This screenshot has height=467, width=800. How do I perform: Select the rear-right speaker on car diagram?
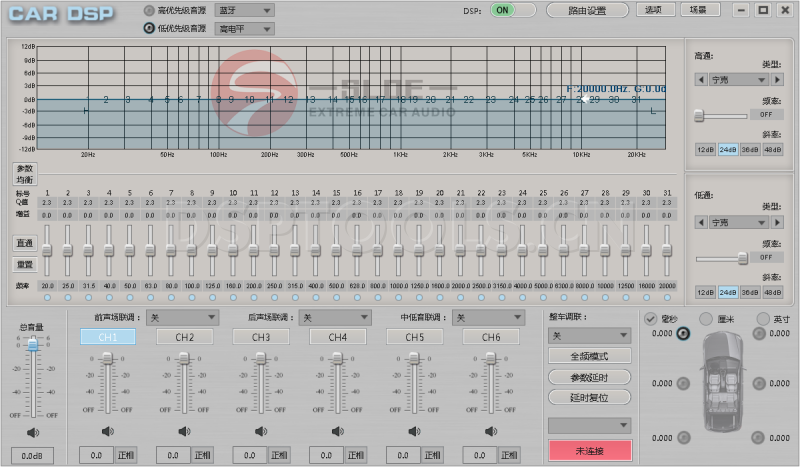click(x=758, y=437)
